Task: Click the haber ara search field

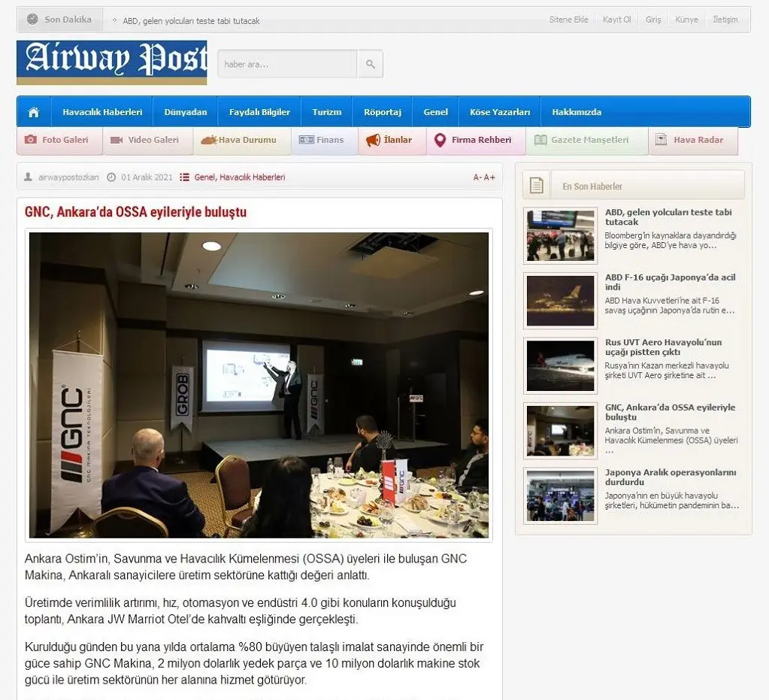Action: point(287,64)
